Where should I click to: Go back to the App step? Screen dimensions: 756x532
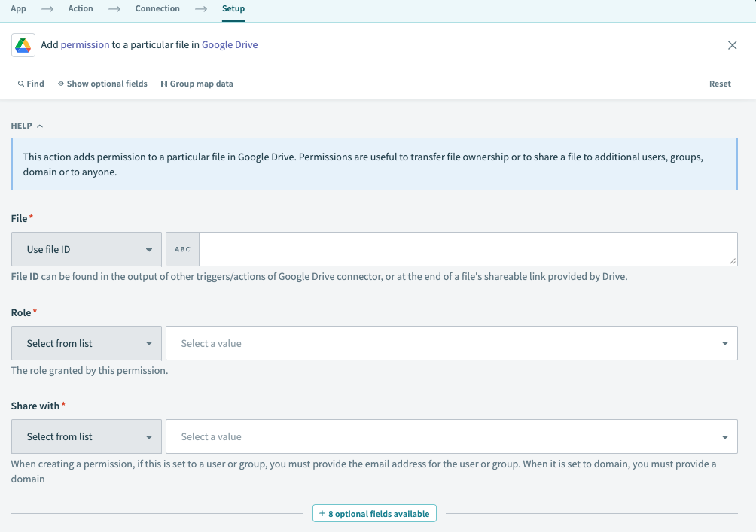(18, 8)
